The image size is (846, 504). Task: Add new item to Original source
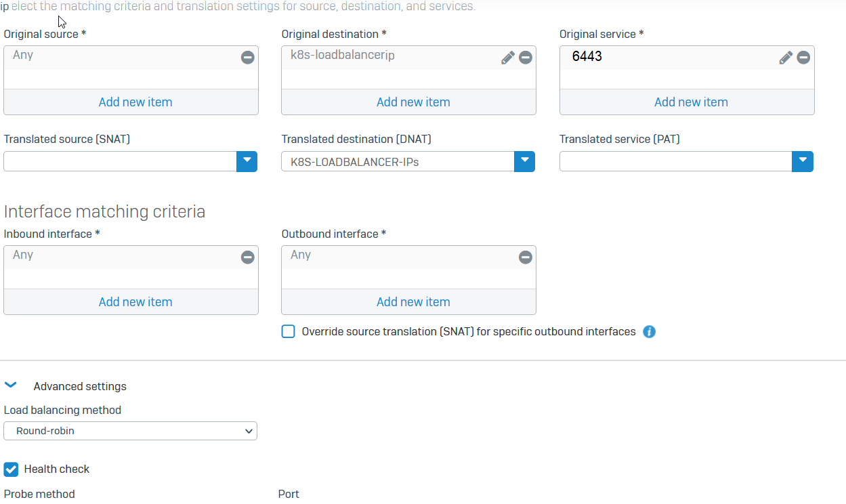[x=135, y=102]
